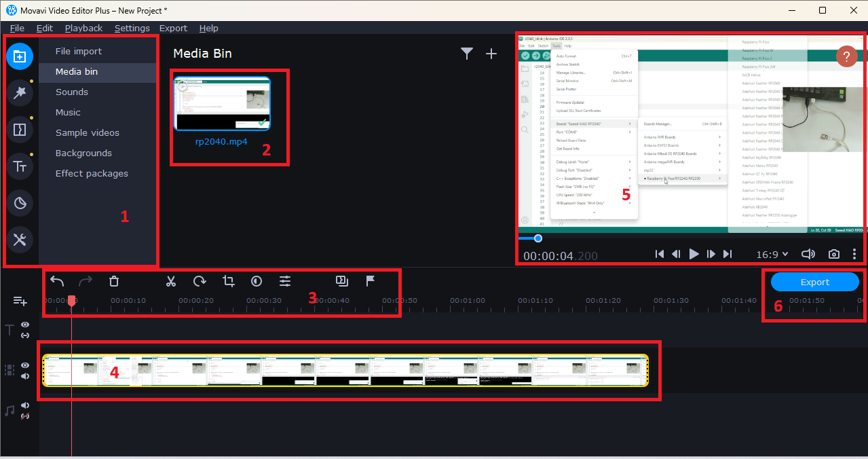Viewport: 868px width, 459px height.
Task: Open preview more-options three dots
Action: pos(854,254)
